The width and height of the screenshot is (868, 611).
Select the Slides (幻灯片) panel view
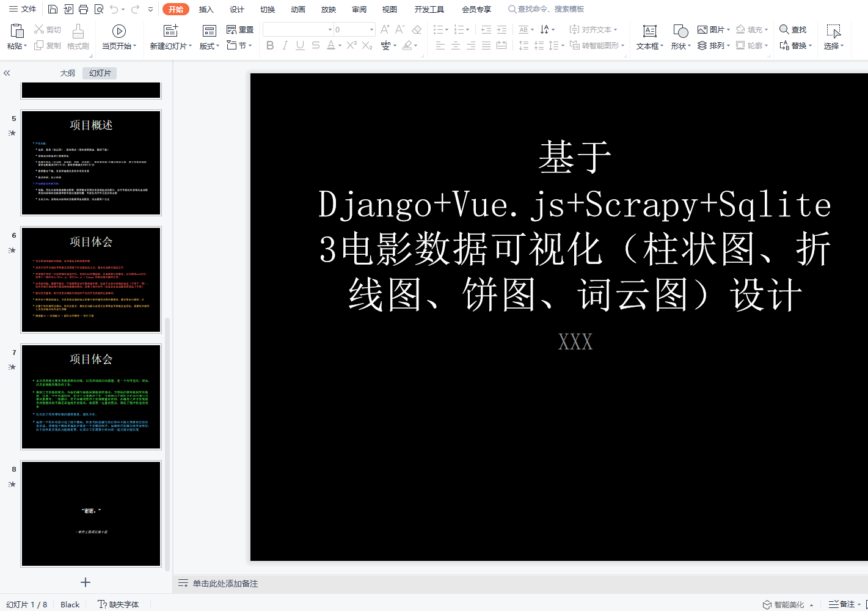[x=100, y=73]
